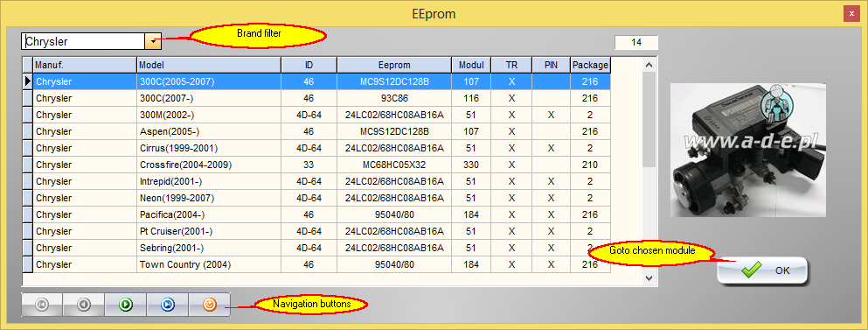Click the table vertical scrollbar thumb

point(649,119)
